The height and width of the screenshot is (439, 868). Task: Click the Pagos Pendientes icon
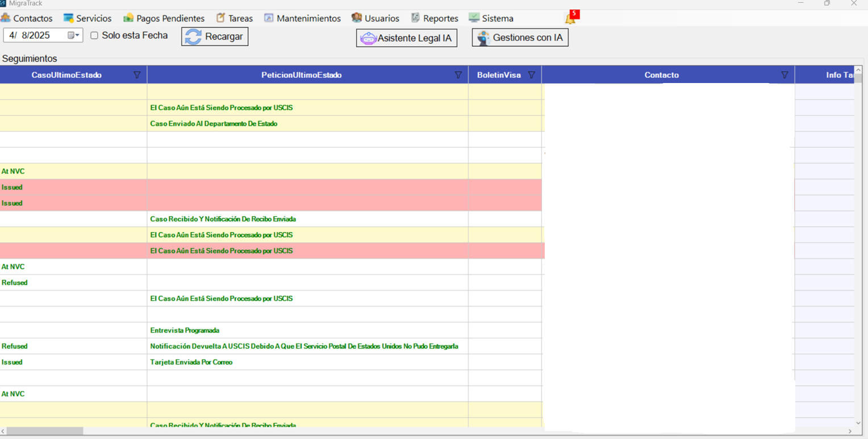[129, 18]
